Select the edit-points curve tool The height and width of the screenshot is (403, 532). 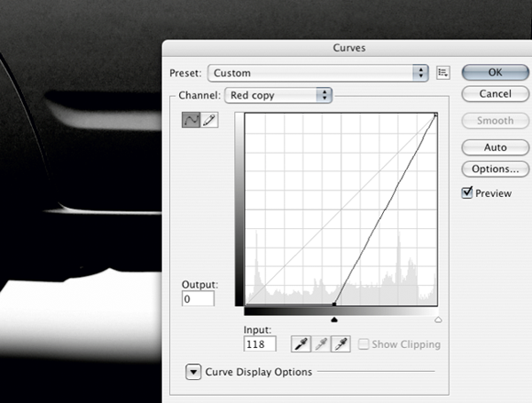click(191, 120)
